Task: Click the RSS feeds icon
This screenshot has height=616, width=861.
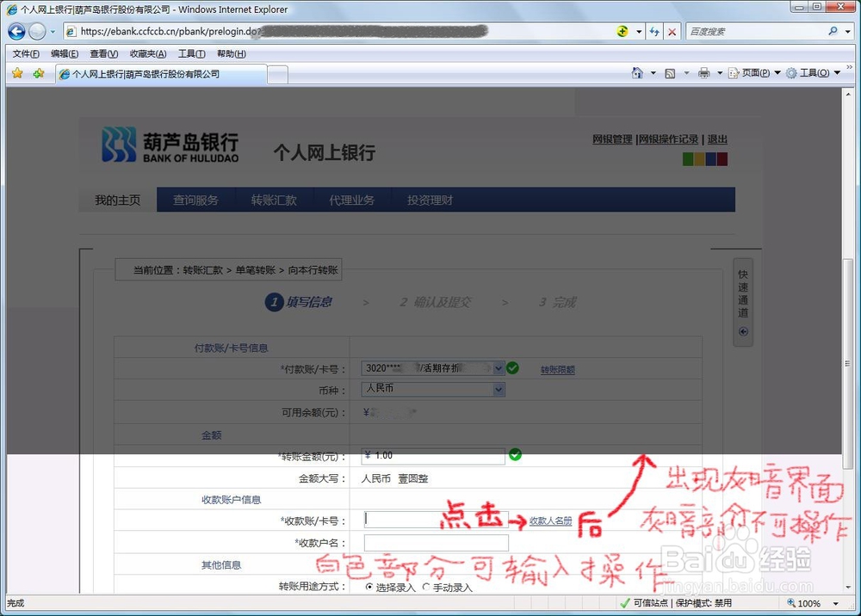Action: tap(670, 73)
